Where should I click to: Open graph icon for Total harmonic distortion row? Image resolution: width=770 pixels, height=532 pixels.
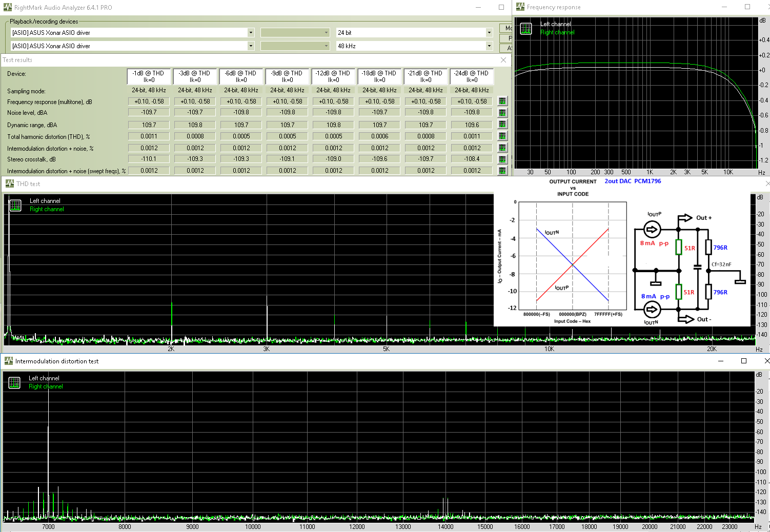click(502, 136)
